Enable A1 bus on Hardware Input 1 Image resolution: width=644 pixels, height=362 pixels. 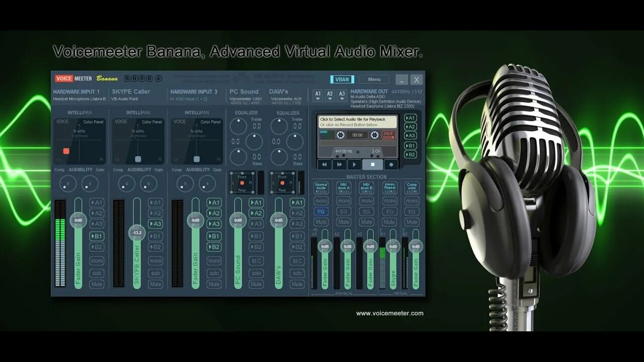[x=97, y=203]
